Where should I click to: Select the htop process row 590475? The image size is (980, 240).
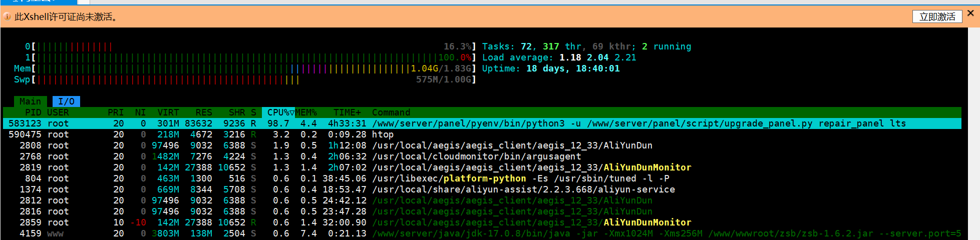click(482, 134)
